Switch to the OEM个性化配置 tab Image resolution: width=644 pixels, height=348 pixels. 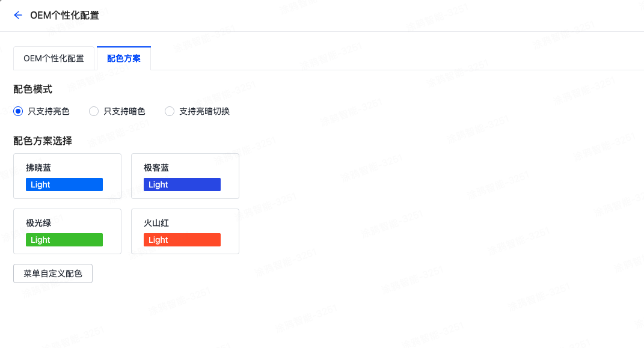(x=54, y=58)
